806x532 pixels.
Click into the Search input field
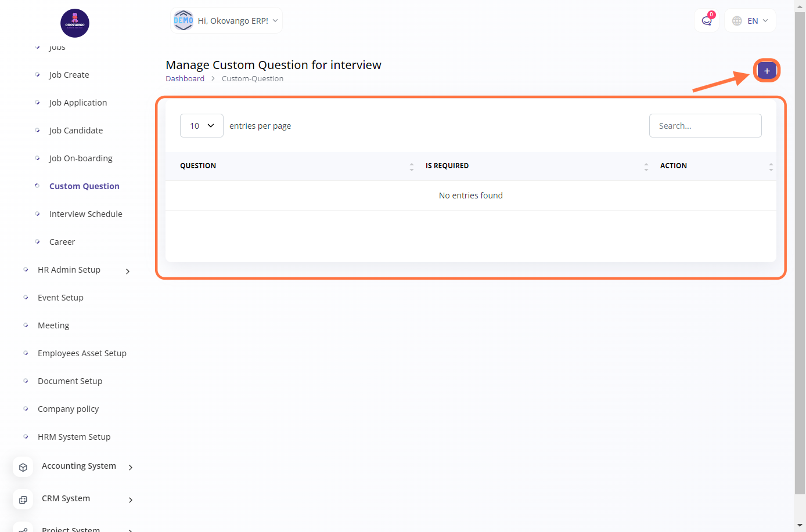coord(705,126)
